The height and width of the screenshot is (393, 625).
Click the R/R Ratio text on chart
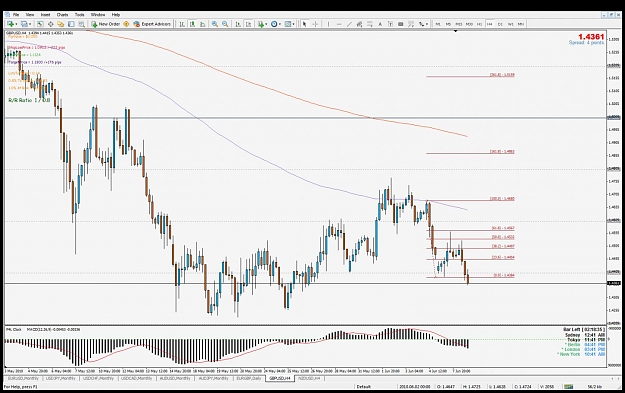pos(29,100)
